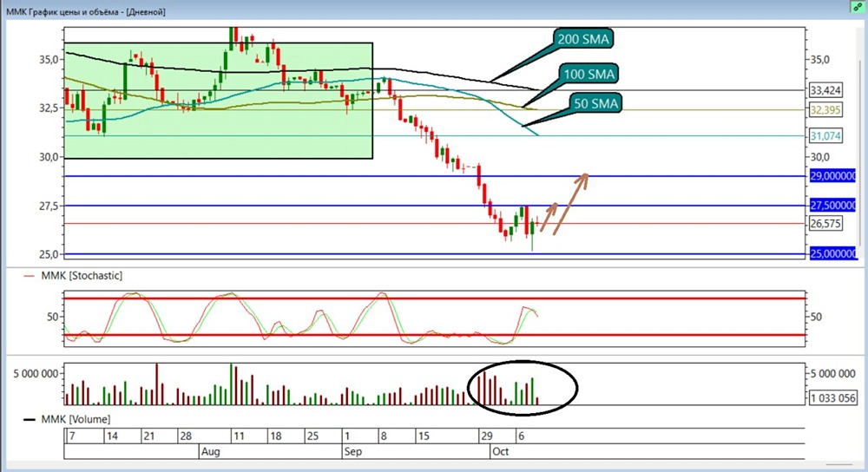
Task: Click the green chain link icon
Action: [858, 7]
